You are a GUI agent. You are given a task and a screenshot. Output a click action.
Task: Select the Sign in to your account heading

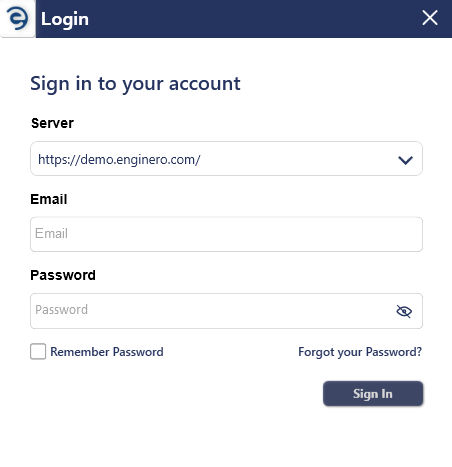135,84
